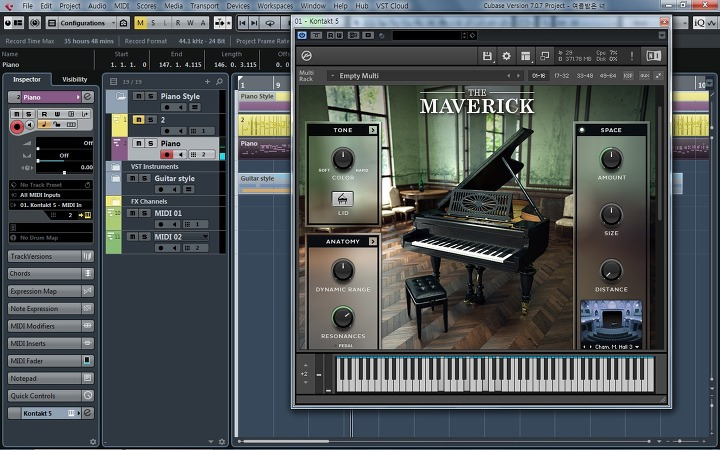Click the reverb hall thumbnail image

[x=611, y=321]
